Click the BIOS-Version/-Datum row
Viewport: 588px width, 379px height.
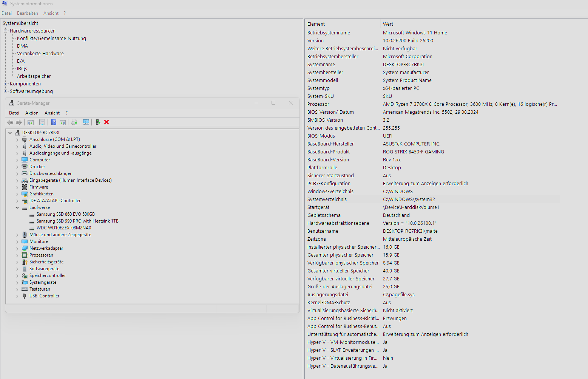pyautogui.click(x=432, y=112)
